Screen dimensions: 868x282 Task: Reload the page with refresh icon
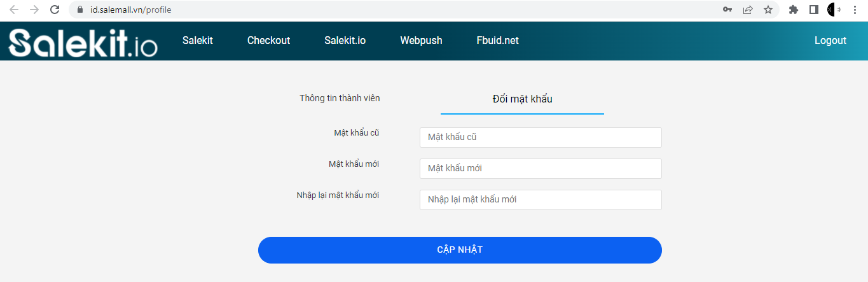[55, 10]
